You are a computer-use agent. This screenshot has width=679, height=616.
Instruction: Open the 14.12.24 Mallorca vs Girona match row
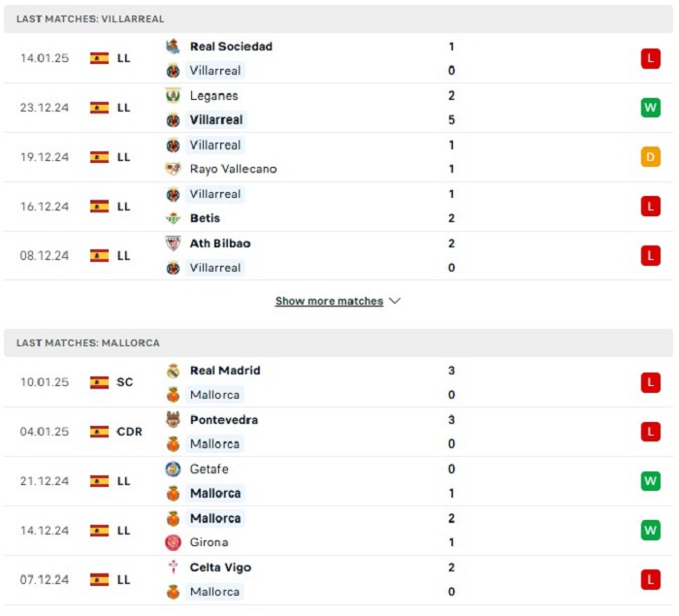(339, 531)
